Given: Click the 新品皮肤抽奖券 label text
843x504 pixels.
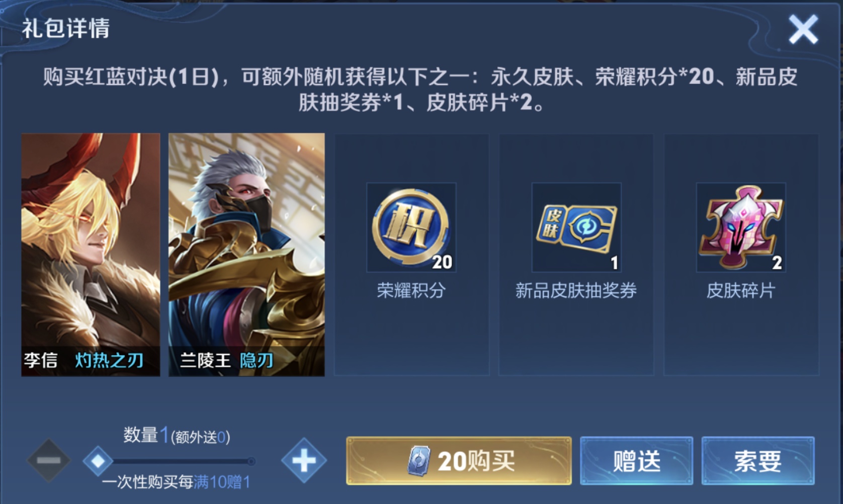Looking at the screenshot, I should tap(576, 290).
